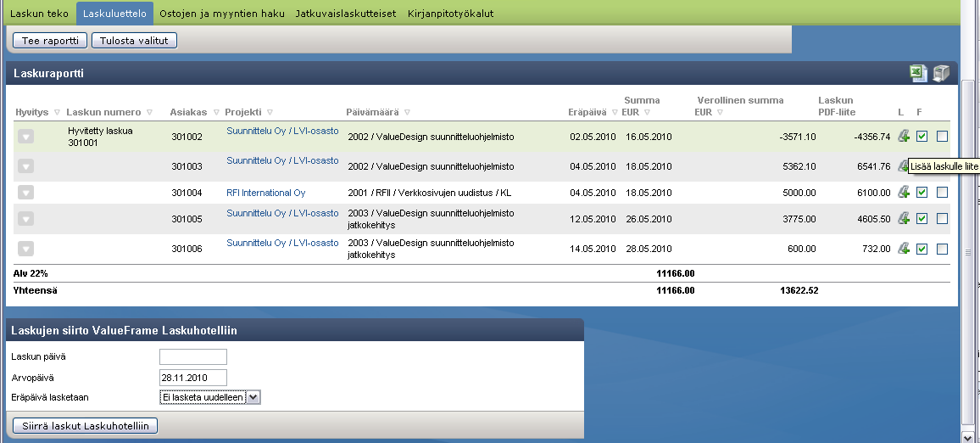Click Tulosta valitut button
The image size is (980, 443).
(x=135, y=41)
